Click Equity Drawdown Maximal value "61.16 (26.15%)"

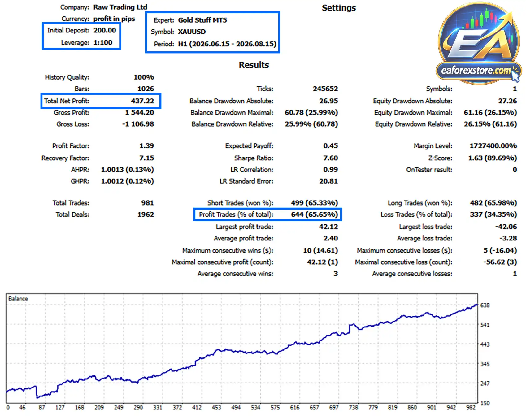[490, 113]
